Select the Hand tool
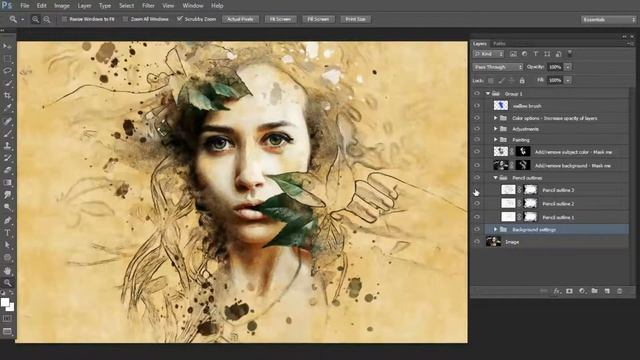 click(x=7, y=270)
